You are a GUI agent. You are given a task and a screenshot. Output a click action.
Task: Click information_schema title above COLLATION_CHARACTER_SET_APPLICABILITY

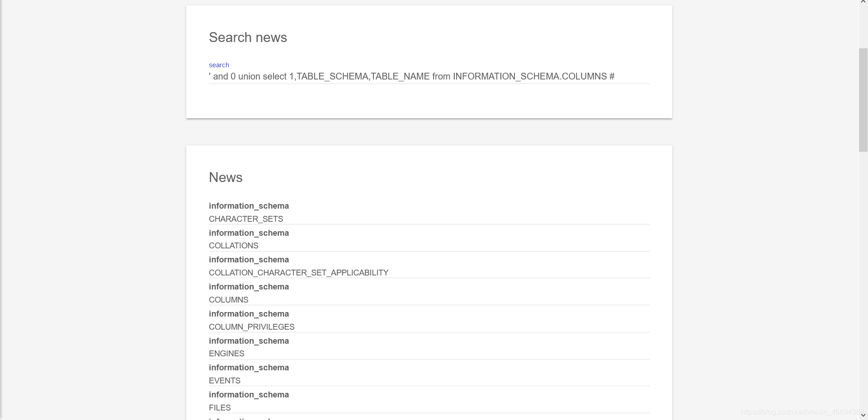click(249, 260)
